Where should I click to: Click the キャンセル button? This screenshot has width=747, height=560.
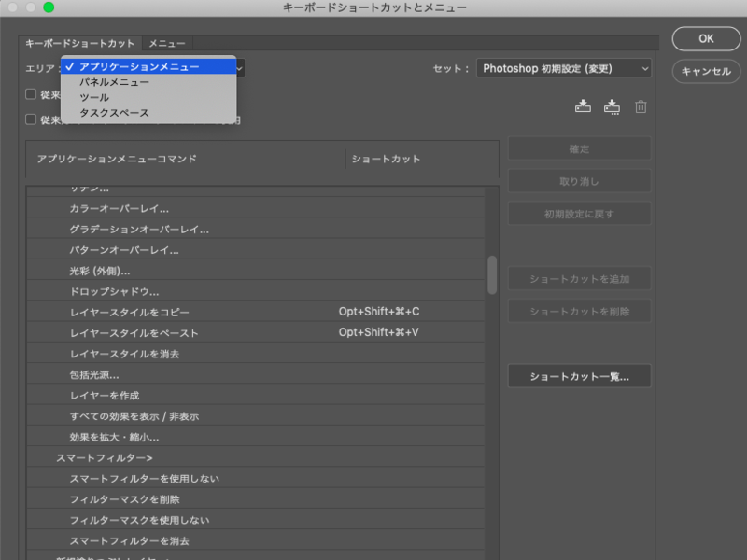click(x=706, y=71)
